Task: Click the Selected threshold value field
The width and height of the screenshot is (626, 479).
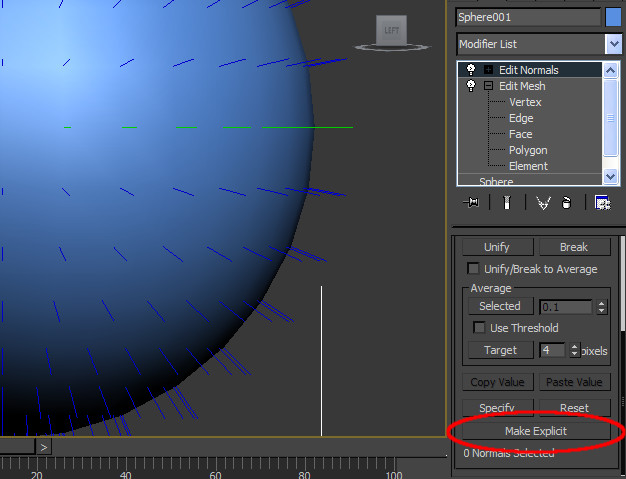Action: pyautogui.click(x=565, y=307)
